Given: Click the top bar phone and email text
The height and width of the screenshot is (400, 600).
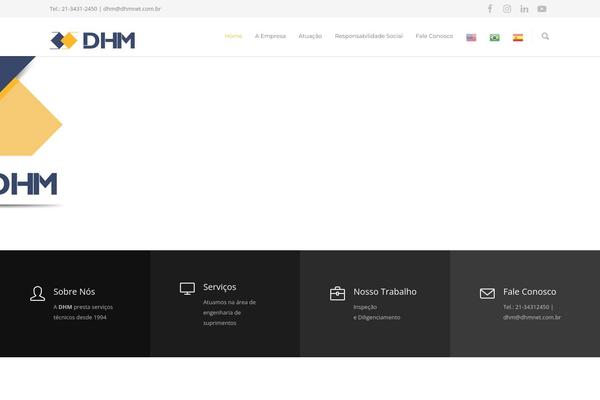Looking at the screenshot, I should tap(105, 8).
